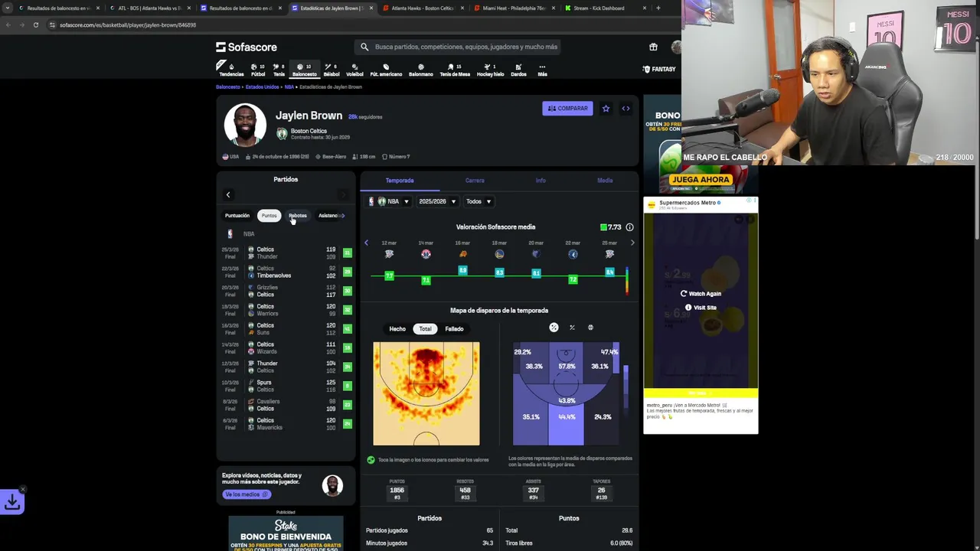Viewport: 980px width, 551px height.
Task: Open the Todos filter dropdown
Action: [x=479, y=201]
